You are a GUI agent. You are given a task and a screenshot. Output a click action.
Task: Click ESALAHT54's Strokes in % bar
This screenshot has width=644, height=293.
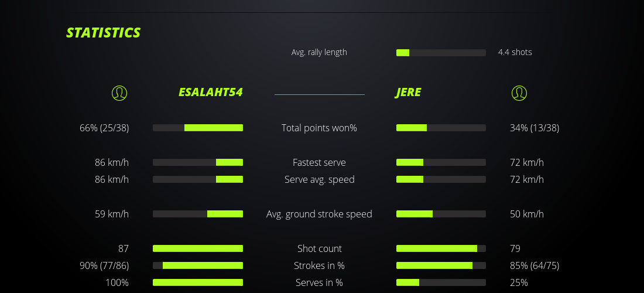(198, 265)
